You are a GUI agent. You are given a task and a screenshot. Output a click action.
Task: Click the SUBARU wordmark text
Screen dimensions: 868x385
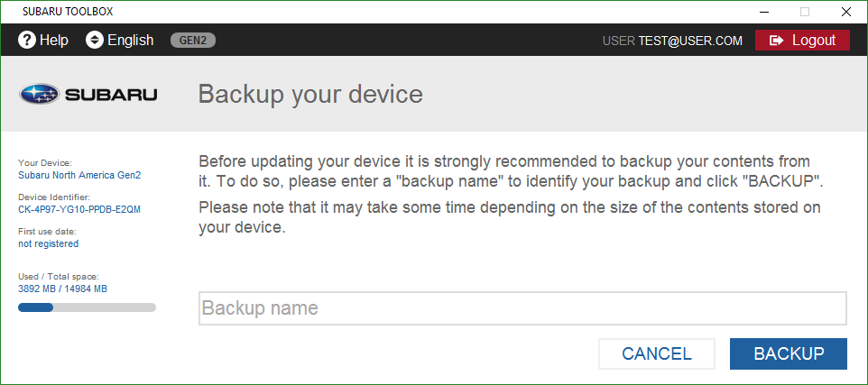[x=111, y=96]
